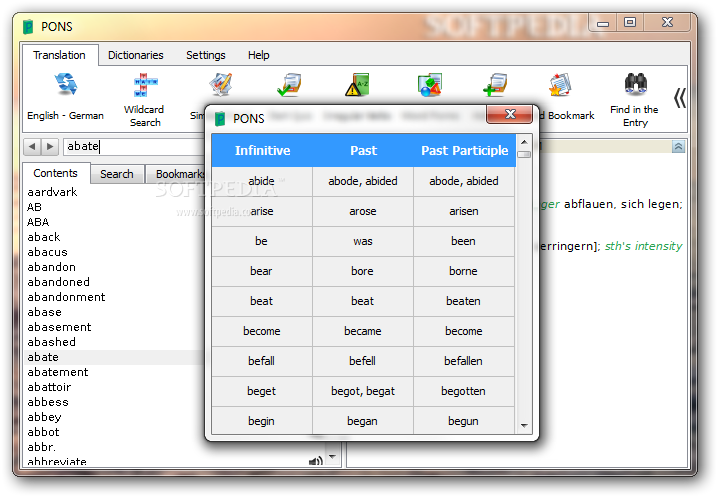Click the 'bore' past tense cell
The height and width of the screenshot is (497, 718).
[x=363, y=271]
